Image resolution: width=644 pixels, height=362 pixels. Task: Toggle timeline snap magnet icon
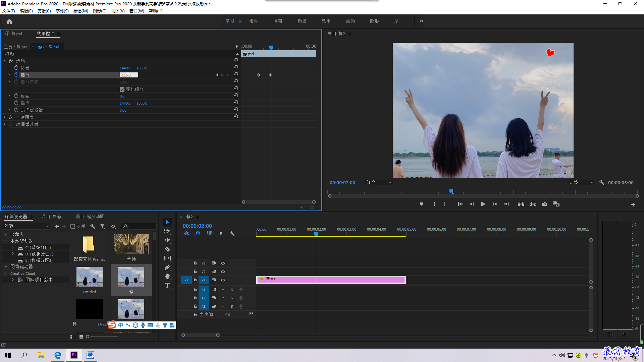pos(198,233)
